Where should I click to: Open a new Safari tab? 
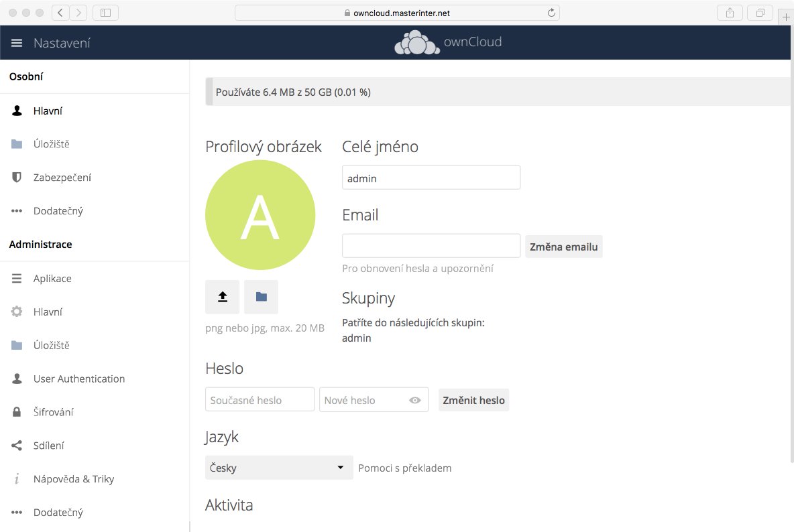click(785, 17)
